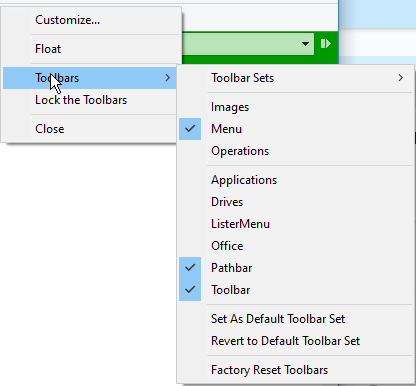
Task: Select Set As Default Toolbar Set
Action: coord(296,319)
